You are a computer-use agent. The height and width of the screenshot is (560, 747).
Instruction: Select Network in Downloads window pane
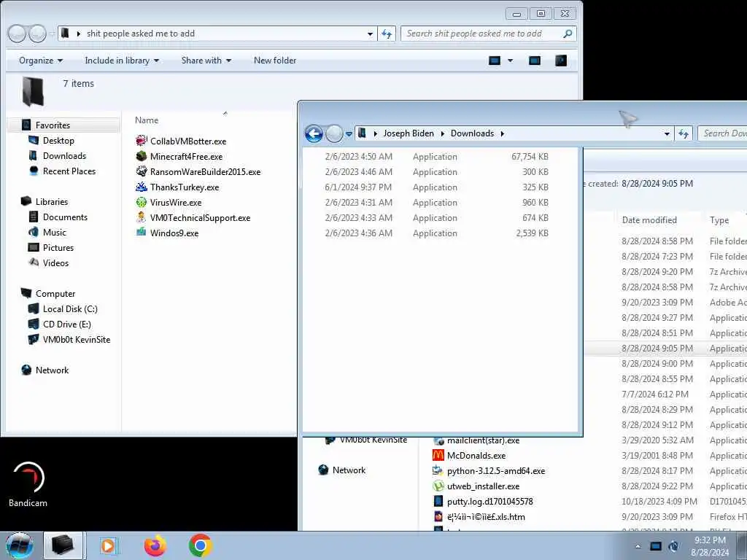click(x=349, y=470)
